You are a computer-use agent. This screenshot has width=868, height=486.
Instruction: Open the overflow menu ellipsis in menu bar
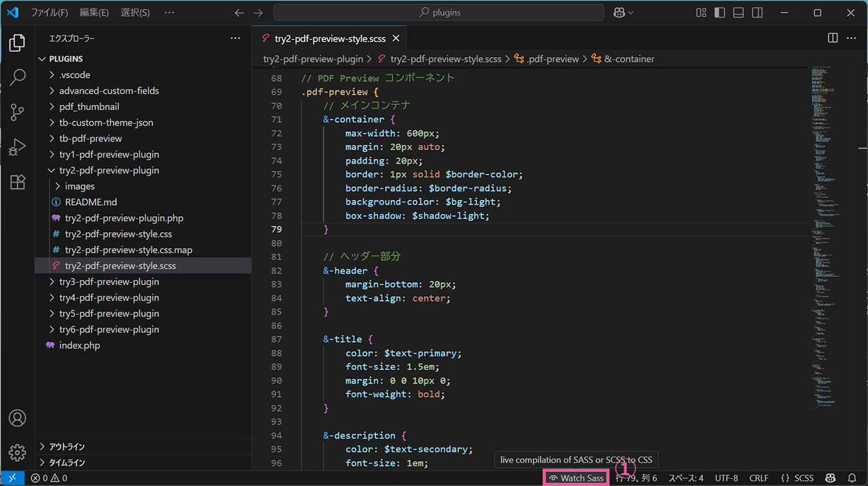(169, 12)
